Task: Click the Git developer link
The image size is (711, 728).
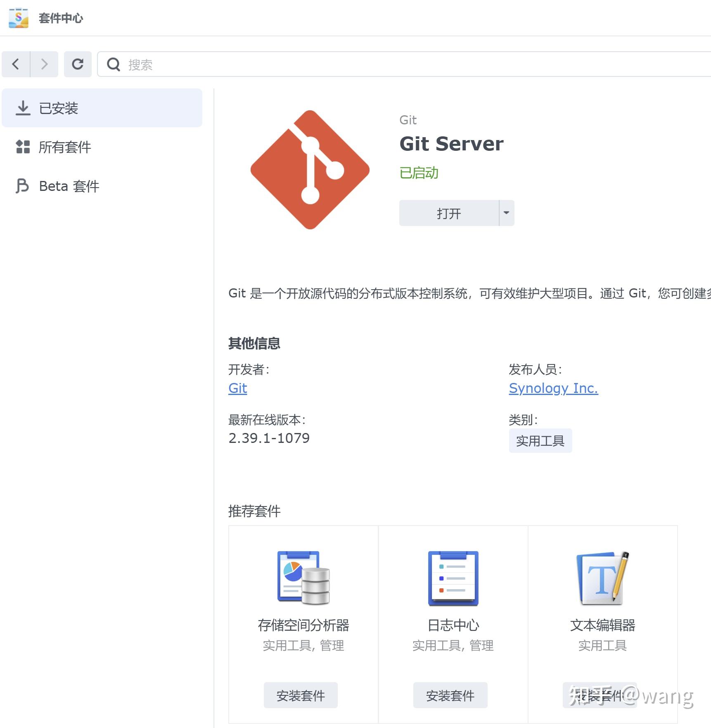Action: [237, 388]
